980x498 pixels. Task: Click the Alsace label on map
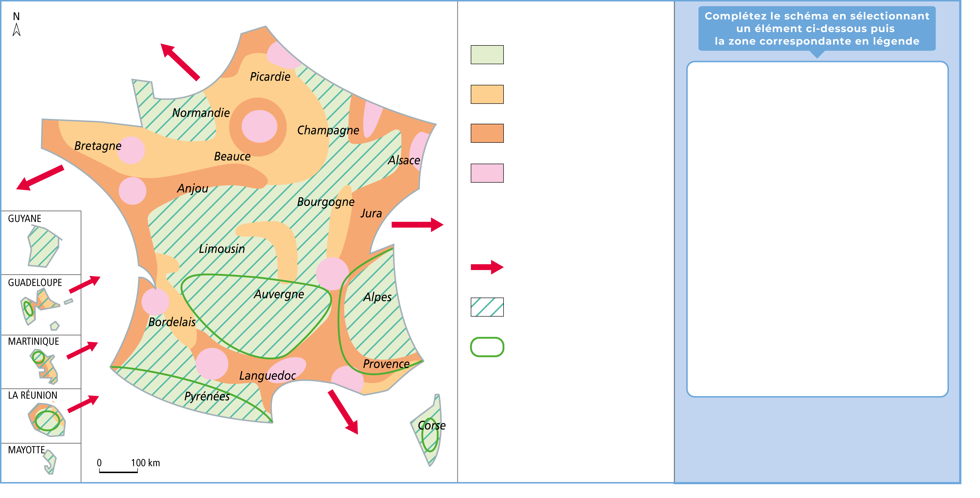coord(404,161)
